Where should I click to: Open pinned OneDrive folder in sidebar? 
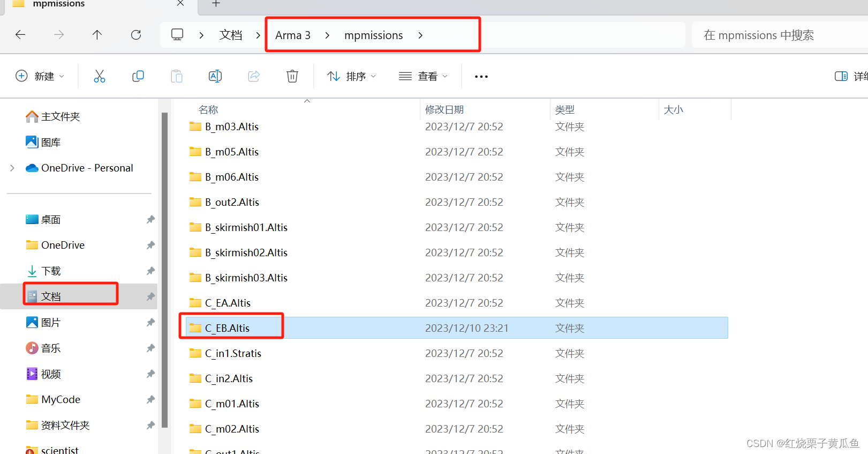click(x=55, y=245)
